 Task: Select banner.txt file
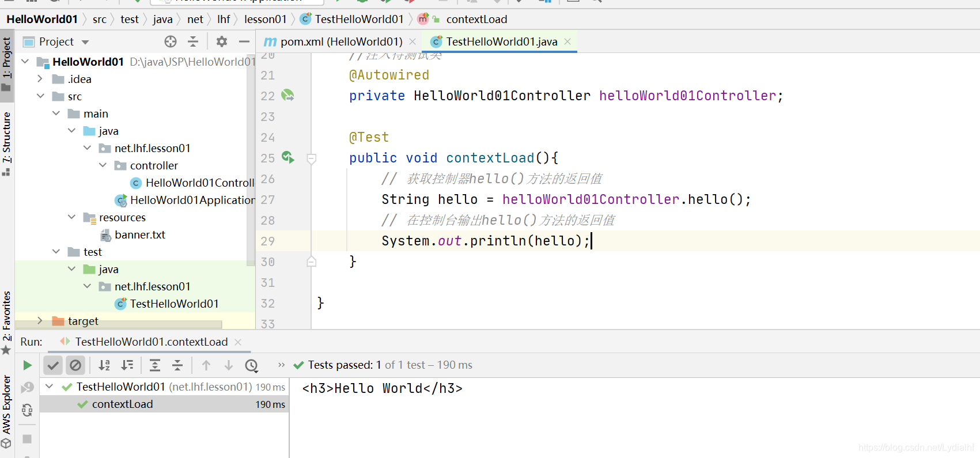tap(133, 234)
